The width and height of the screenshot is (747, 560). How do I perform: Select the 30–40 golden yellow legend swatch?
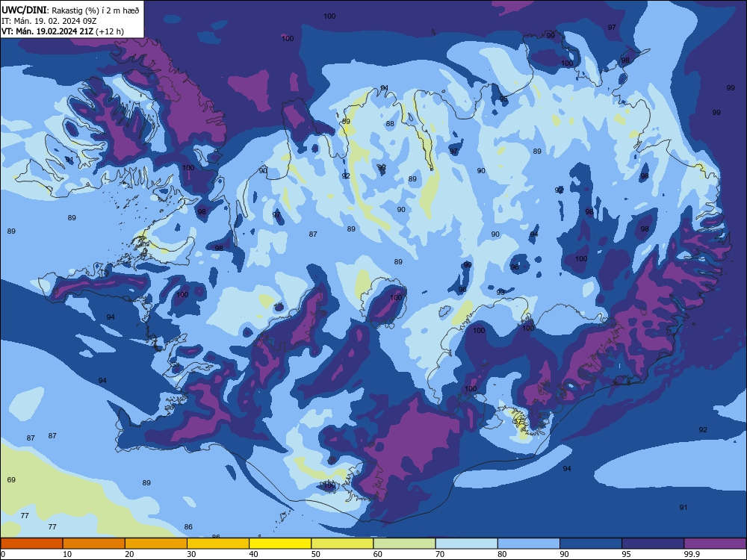218,544
